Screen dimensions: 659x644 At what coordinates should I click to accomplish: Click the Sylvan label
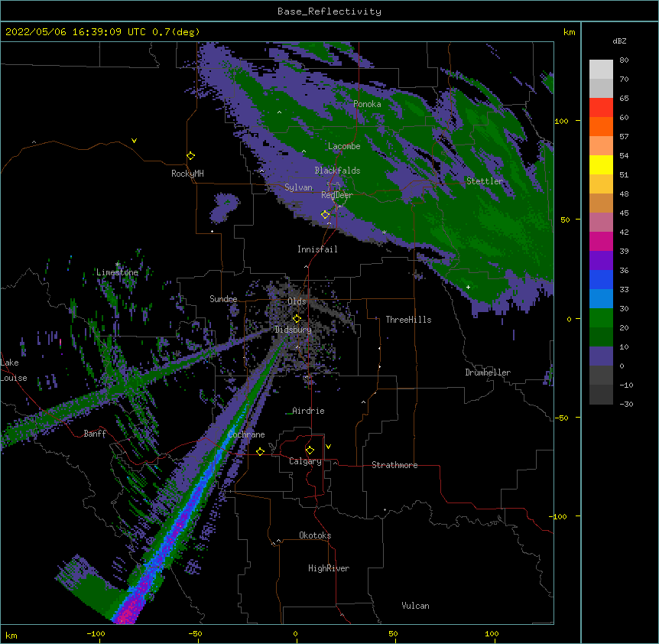coord(298,187)
